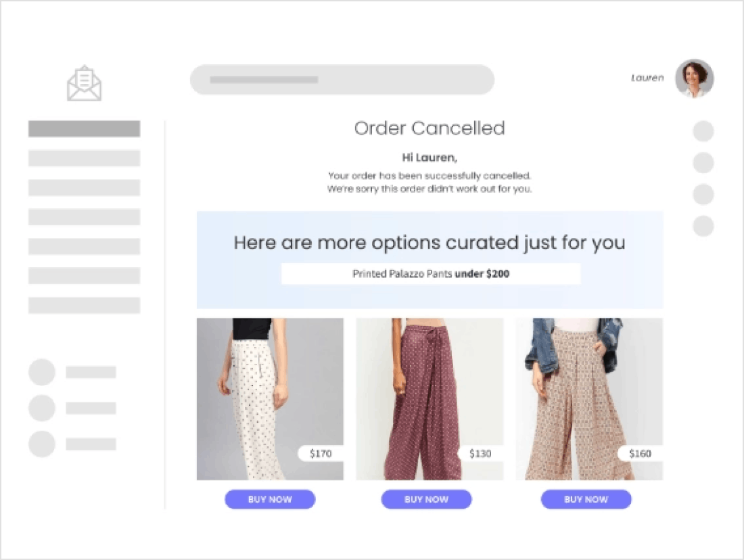
Task: Select the bottommost gray circle icon on right
Action: coord(703,226)
